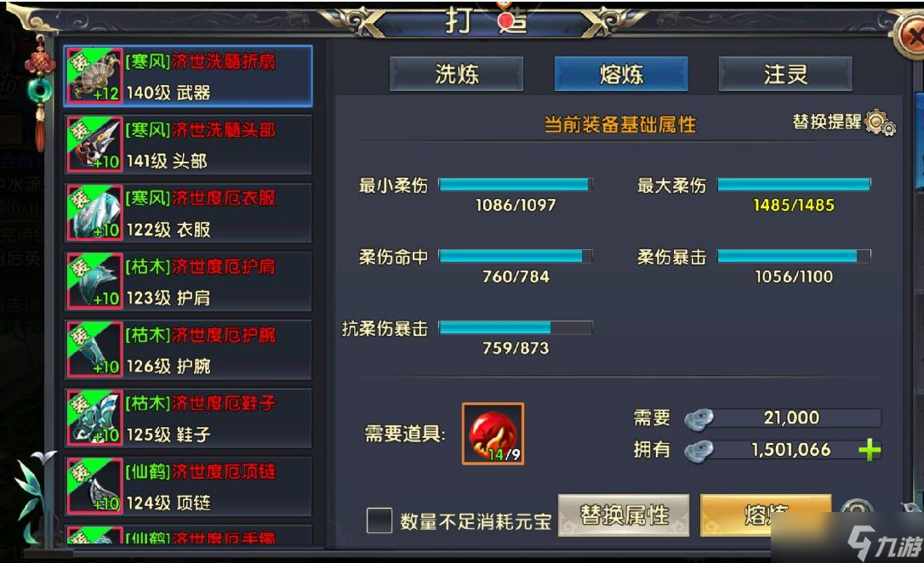Click the green plus to add silver

click(870, 451)
